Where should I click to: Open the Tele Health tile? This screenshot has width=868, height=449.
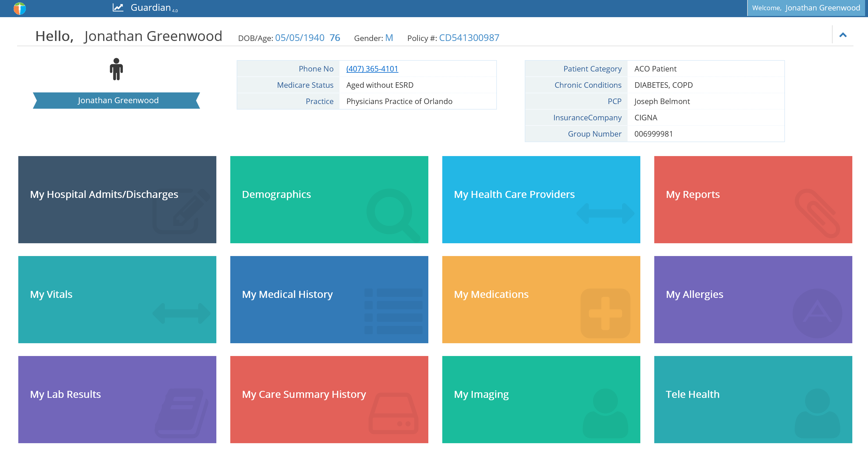[x=753, y=399]
